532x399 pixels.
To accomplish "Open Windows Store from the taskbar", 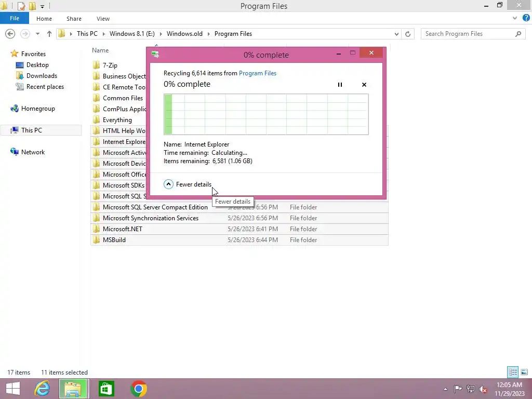I will [x=106, y=389].
